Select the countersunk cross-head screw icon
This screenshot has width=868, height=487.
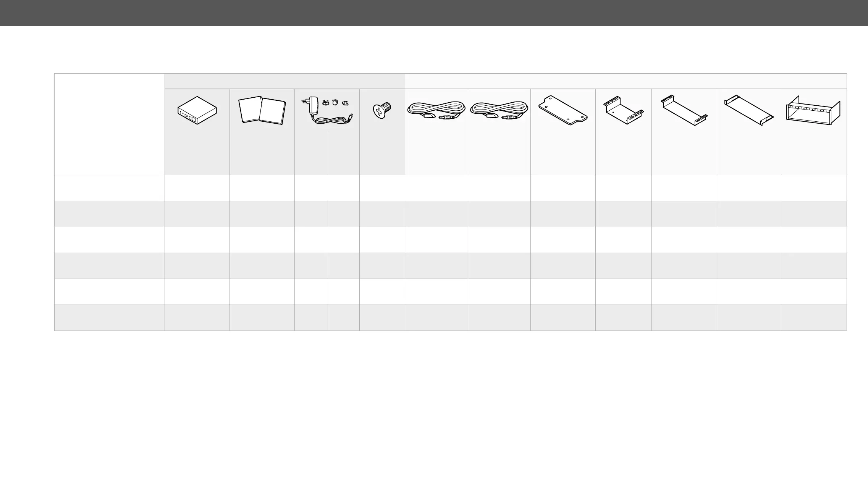382,110
